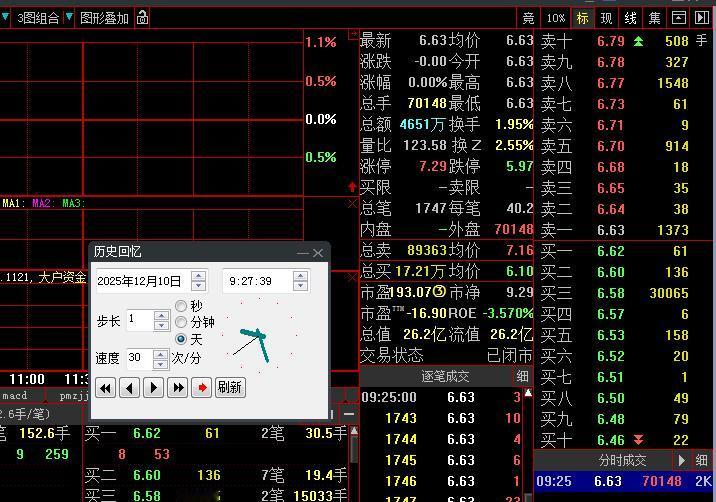The height and width of the screenshot is (502, 716).
Task: Click the fast forward double arrow button
Action: pos(178,388)
